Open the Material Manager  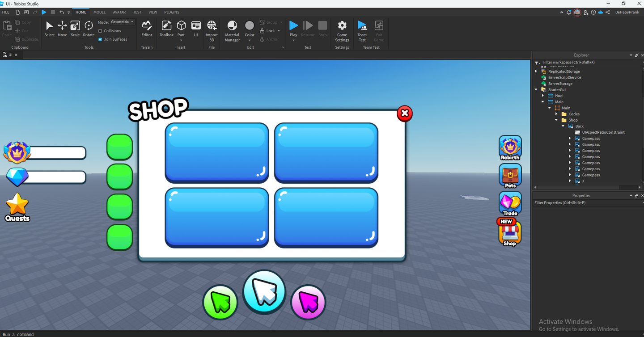232,30
